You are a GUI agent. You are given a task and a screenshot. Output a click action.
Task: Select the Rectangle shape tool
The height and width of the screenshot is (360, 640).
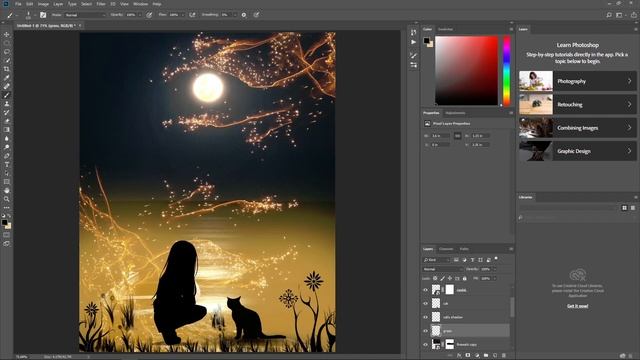7,182
